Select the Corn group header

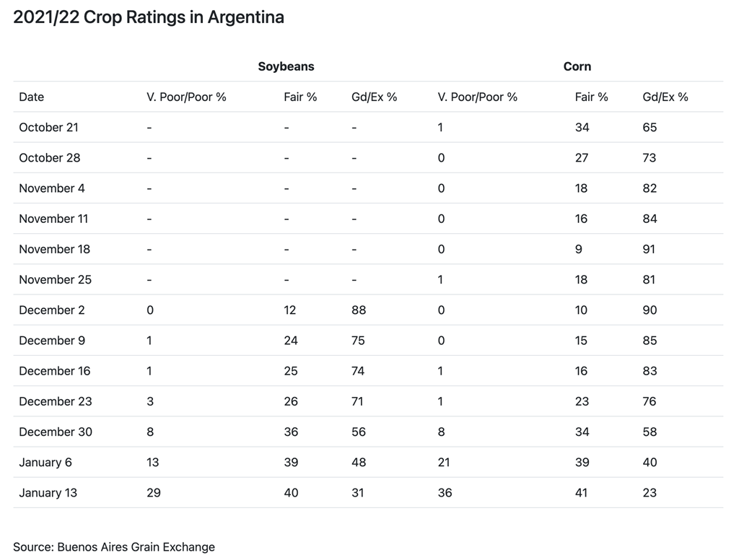[x=577, y=66]
